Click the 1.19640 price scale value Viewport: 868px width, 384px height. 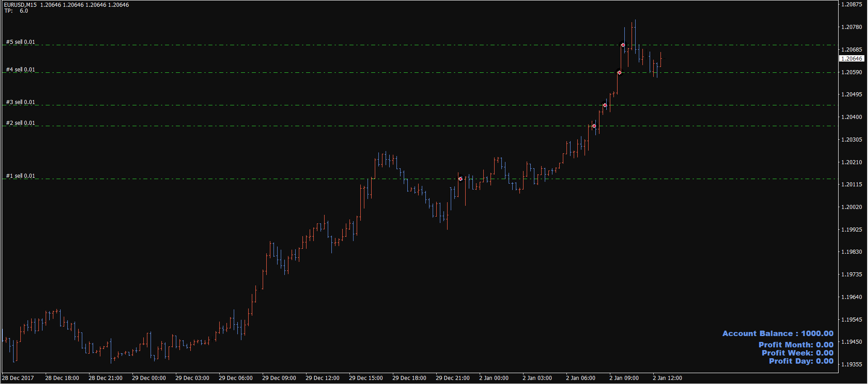[x=852, y=297]
